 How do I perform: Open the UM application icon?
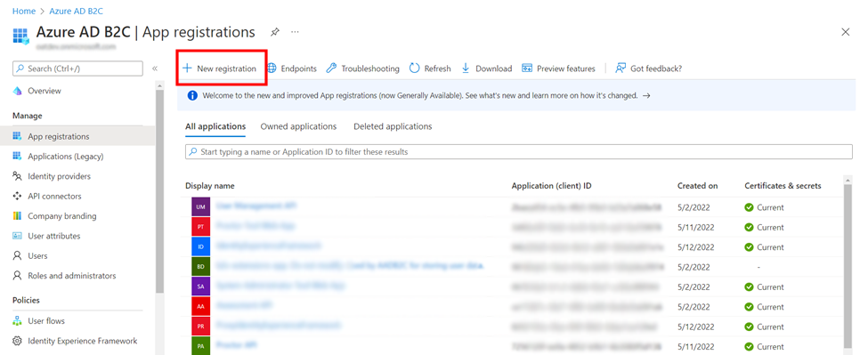[200, 206]
